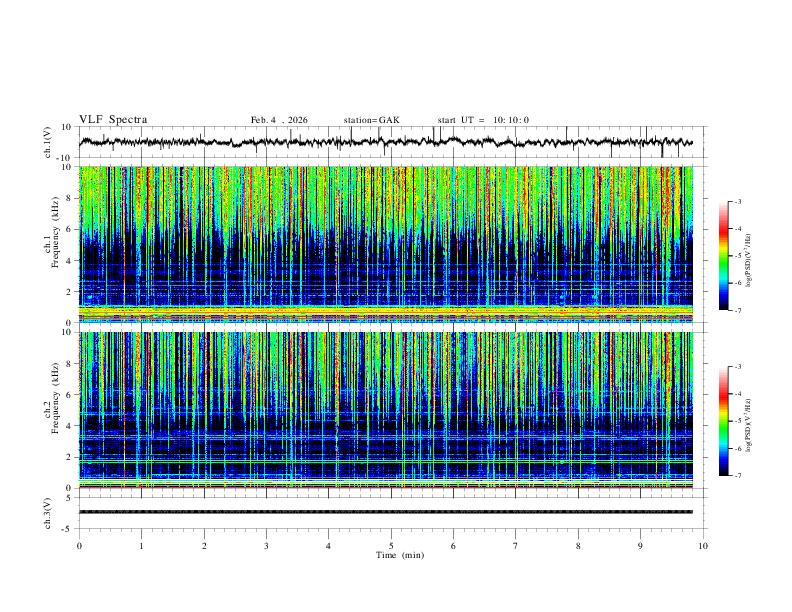Viewport: 792px width, 612px height.
Task: Click the "-7" label on the ch.2 colorbar
Action: pyautogui.click(x=737, y=476)
